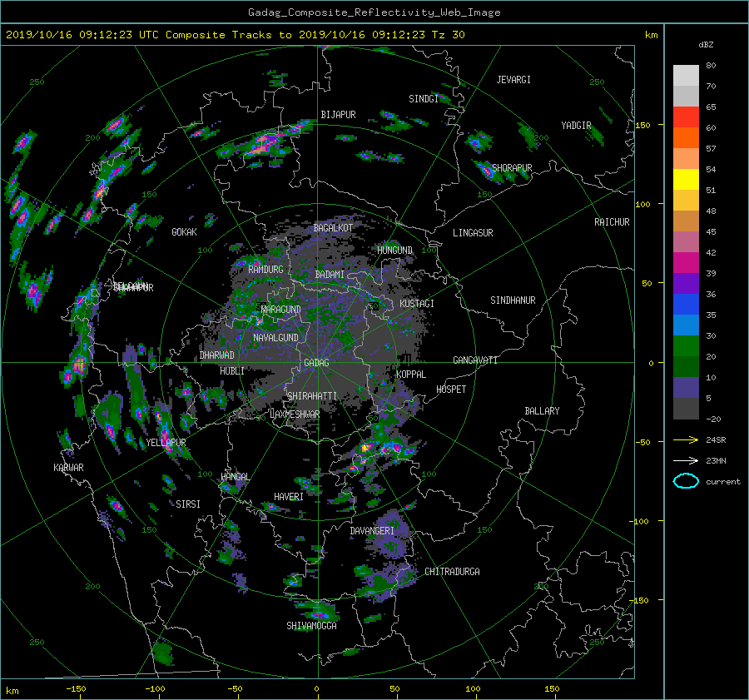Click the CHITRADURGA city label

(453, 572)
